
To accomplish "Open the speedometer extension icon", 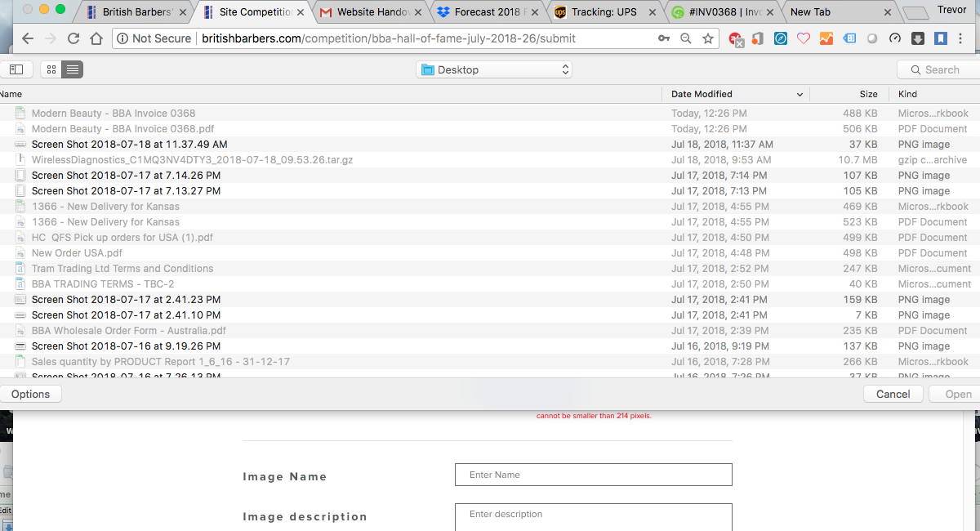I will pyautogui.click(x=895, y=38).
